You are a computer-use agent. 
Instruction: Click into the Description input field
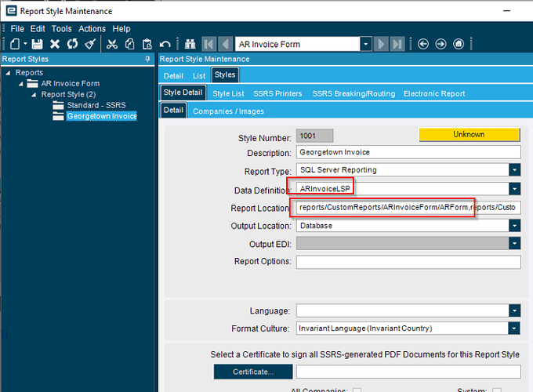408,153
